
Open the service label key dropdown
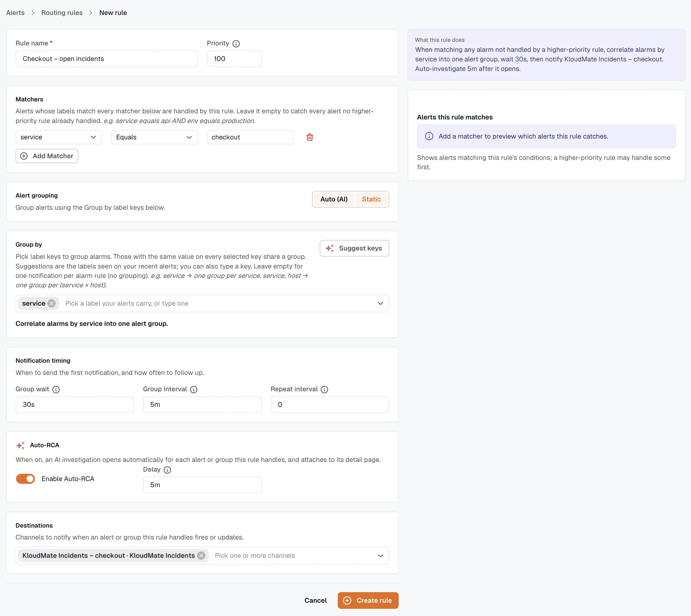[x=58, y=137]
